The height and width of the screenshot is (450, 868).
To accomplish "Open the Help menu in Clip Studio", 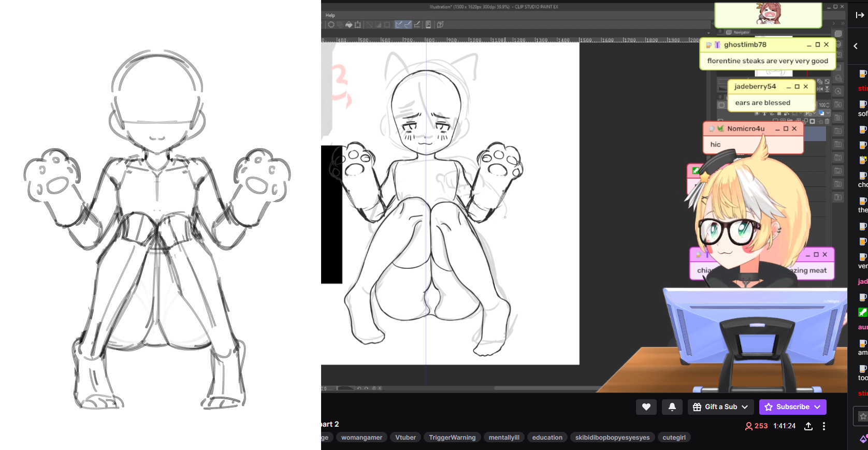I will 330,16.
